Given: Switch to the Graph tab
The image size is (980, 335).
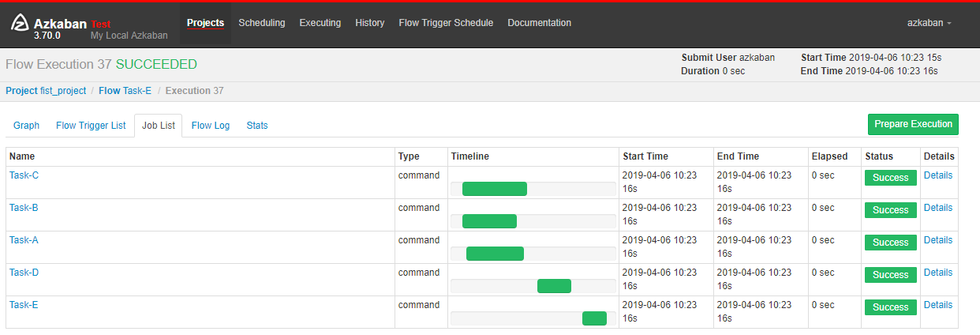Looking at the screenshot, I should click(x=26, y=126).
